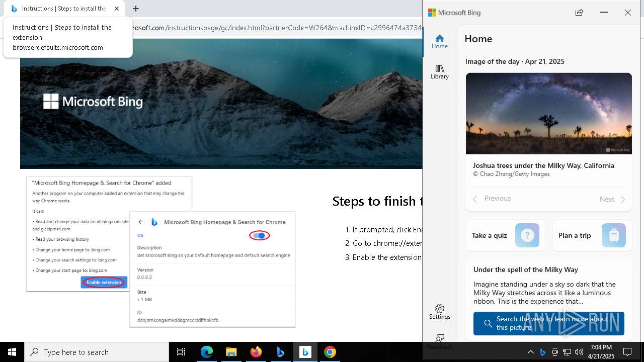Click the Under the spell of the Milky Way heading
The image size is (644, 362).
tap(525, 269)
